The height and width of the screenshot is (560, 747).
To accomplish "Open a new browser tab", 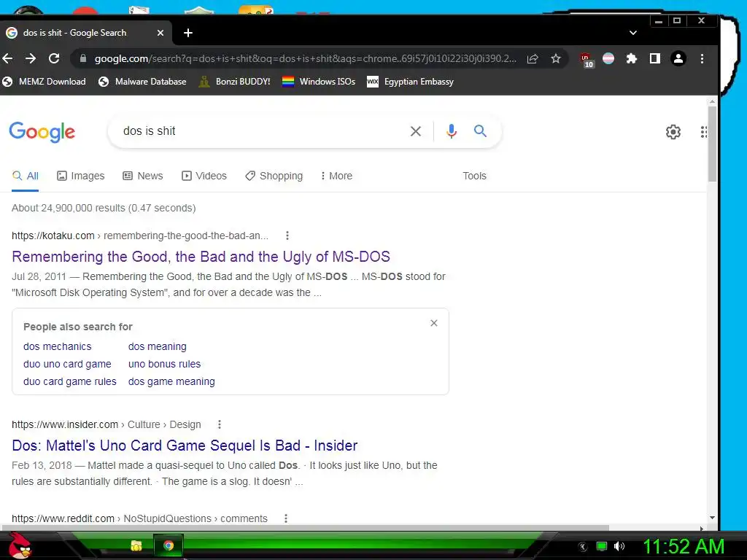I will coord(188,33).
